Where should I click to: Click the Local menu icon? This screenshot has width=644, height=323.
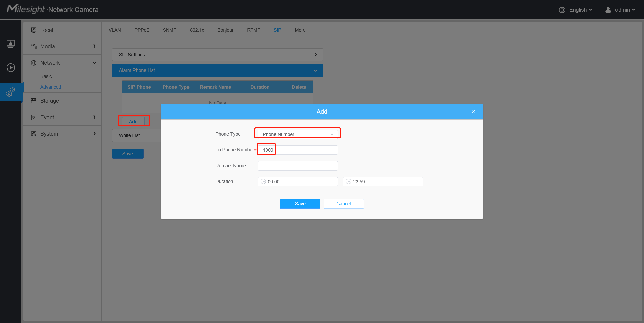[34, 30]
